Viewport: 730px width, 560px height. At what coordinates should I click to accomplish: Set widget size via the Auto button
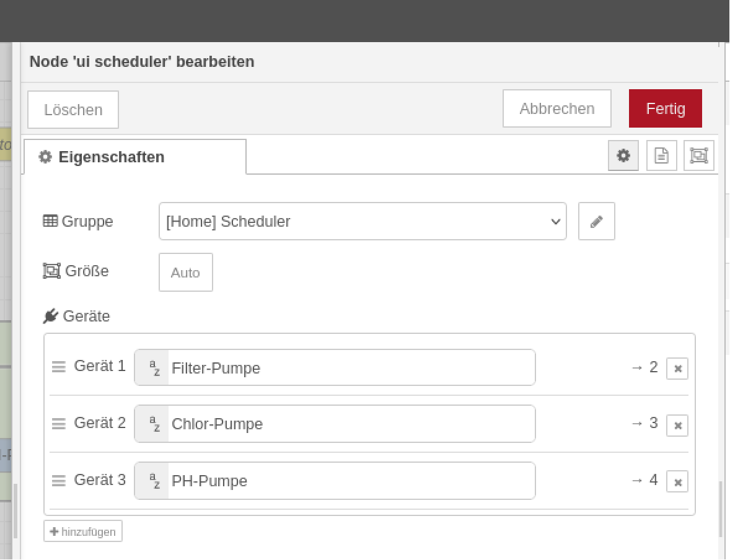[x=186, y=273]
